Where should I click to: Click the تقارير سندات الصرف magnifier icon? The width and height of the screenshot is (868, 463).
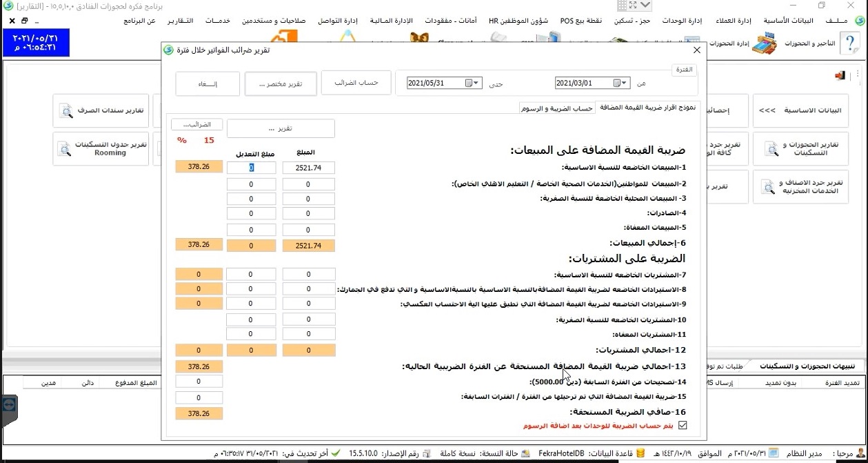coord(66,111)
